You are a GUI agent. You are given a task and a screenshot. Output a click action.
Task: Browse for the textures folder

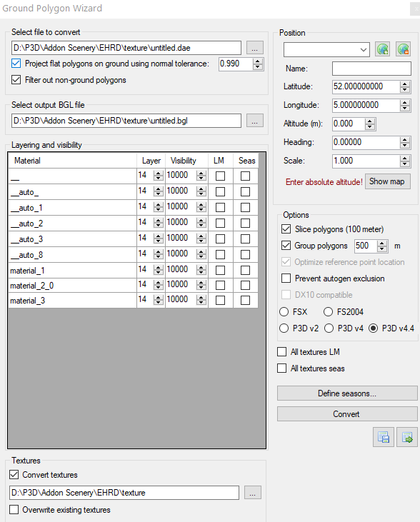[x=253, y=493]
